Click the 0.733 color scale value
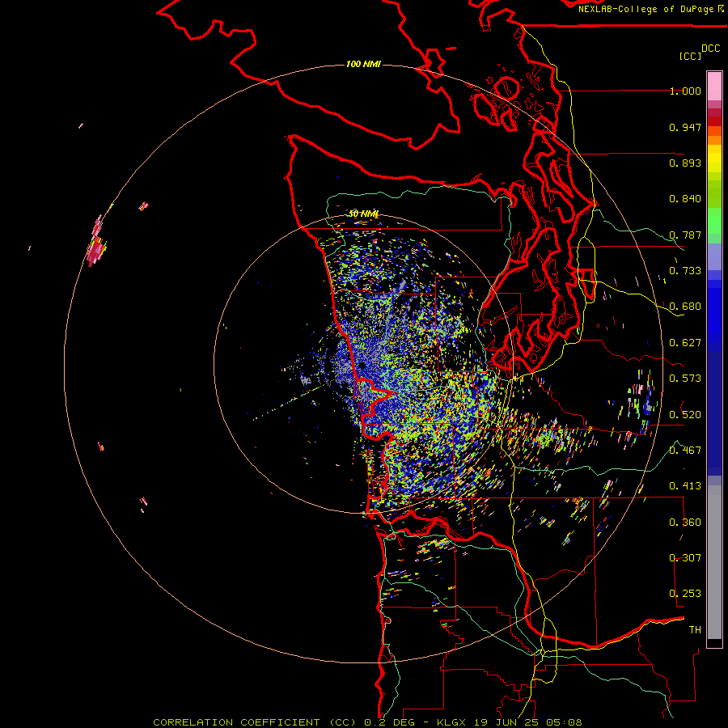The image size is (728, 728). 685,271
